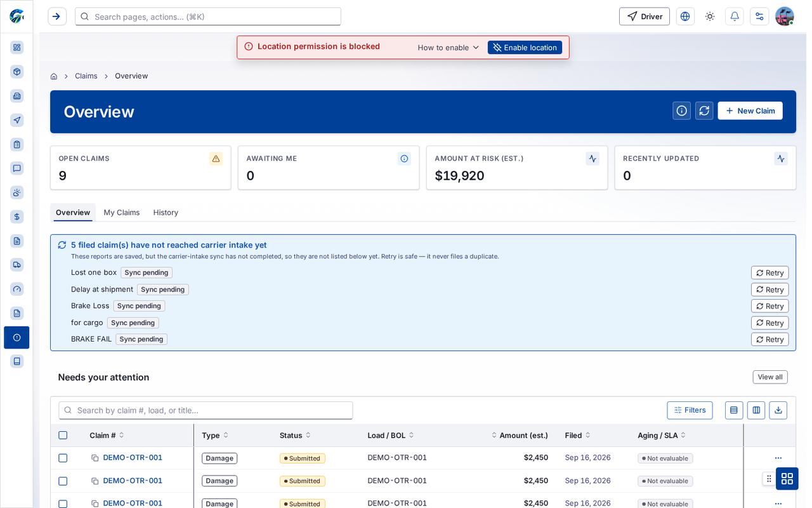Retry sync for the Brake Loss claim

coord(770,306)
